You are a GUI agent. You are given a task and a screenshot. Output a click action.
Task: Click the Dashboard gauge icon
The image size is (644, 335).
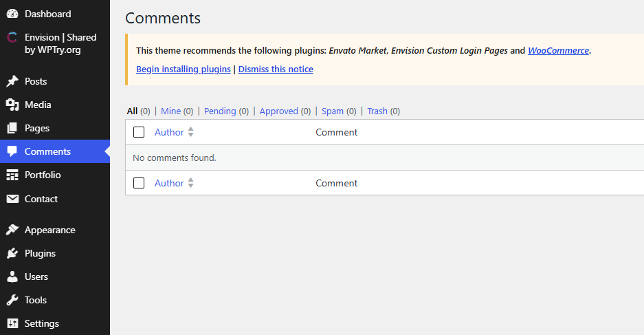click(x=12, y=14)
